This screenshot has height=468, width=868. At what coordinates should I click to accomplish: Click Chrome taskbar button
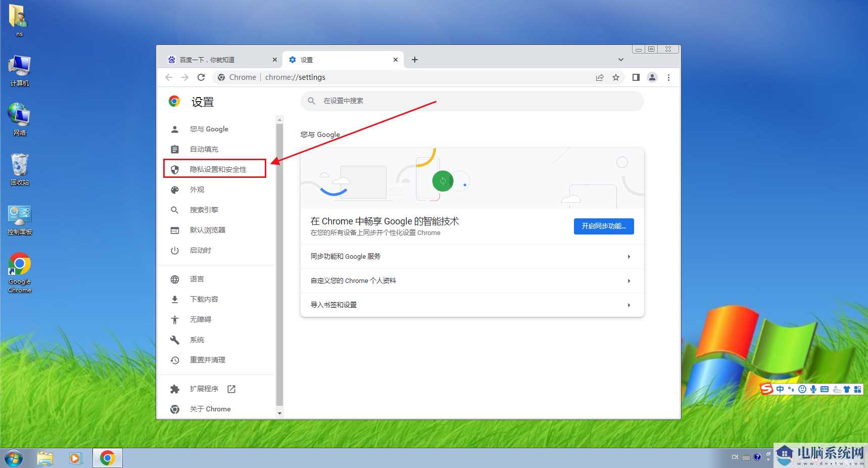click(x=108, y=458)
